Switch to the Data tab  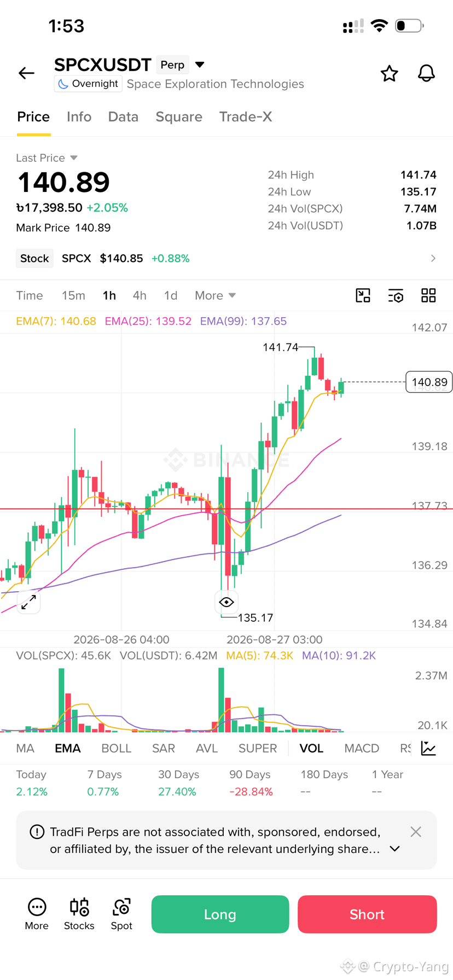tap(123, 116)
